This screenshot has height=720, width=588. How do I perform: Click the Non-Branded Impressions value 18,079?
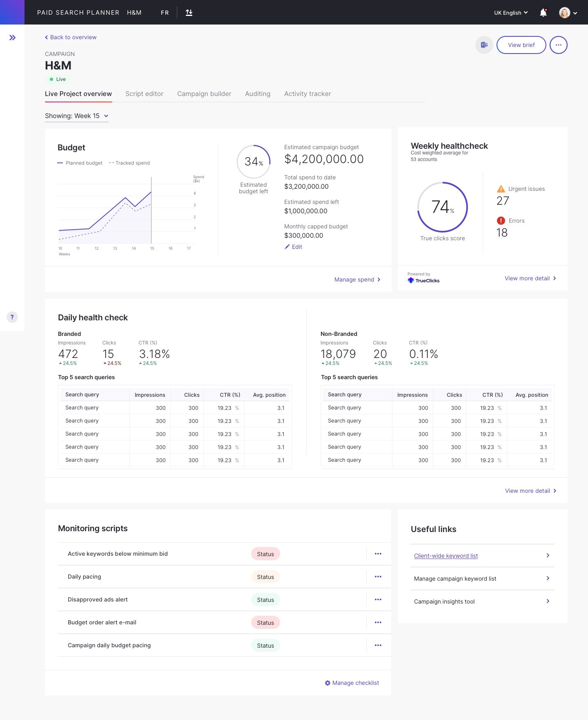coord(338,354)
